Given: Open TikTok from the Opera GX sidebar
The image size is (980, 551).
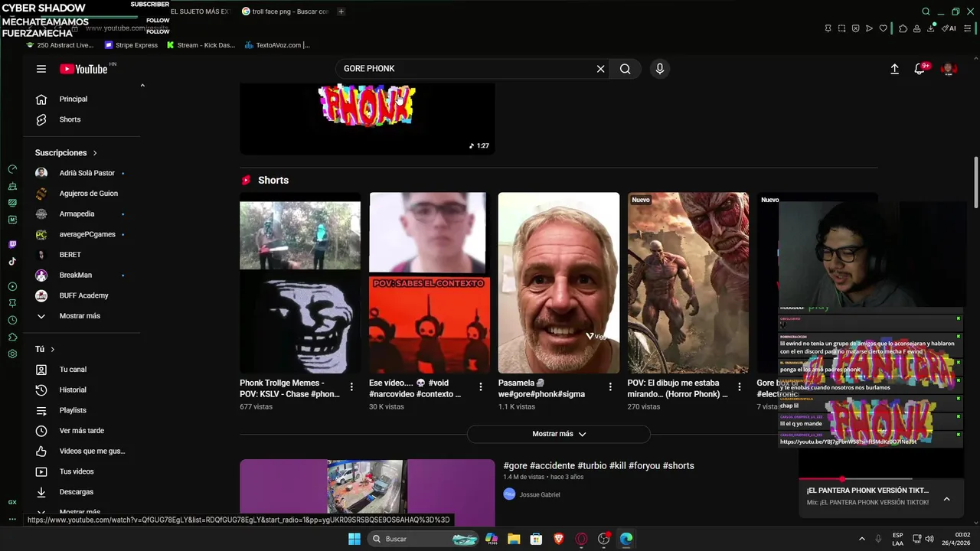Looking at the screenshot, I should pyautogui.click(x=12, y=262).
